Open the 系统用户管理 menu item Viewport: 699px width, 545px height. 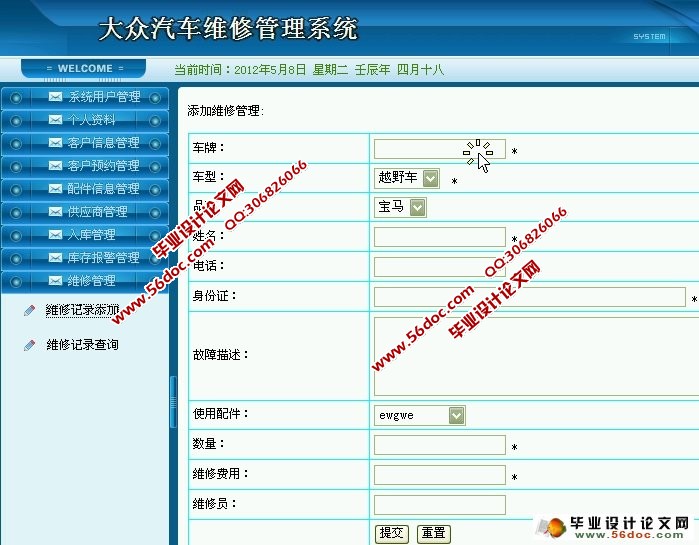[x=85, y=97]
